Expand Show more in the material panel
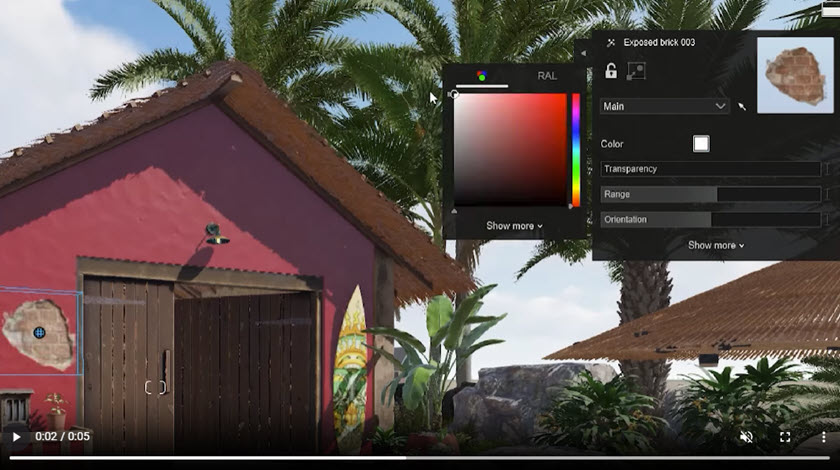The width and height of the screenshot is (840, 470). pyautogui.click(x=715, y=245)
